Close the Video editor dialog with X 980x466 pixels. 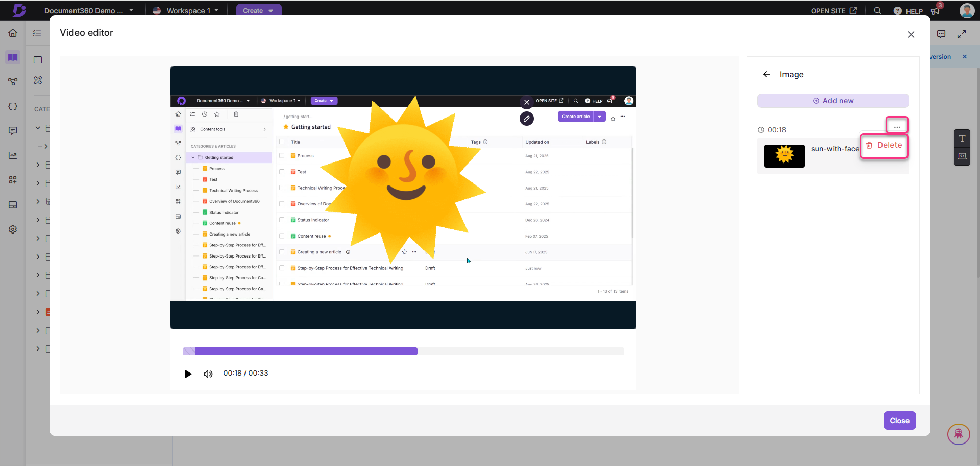coord(911,35)
